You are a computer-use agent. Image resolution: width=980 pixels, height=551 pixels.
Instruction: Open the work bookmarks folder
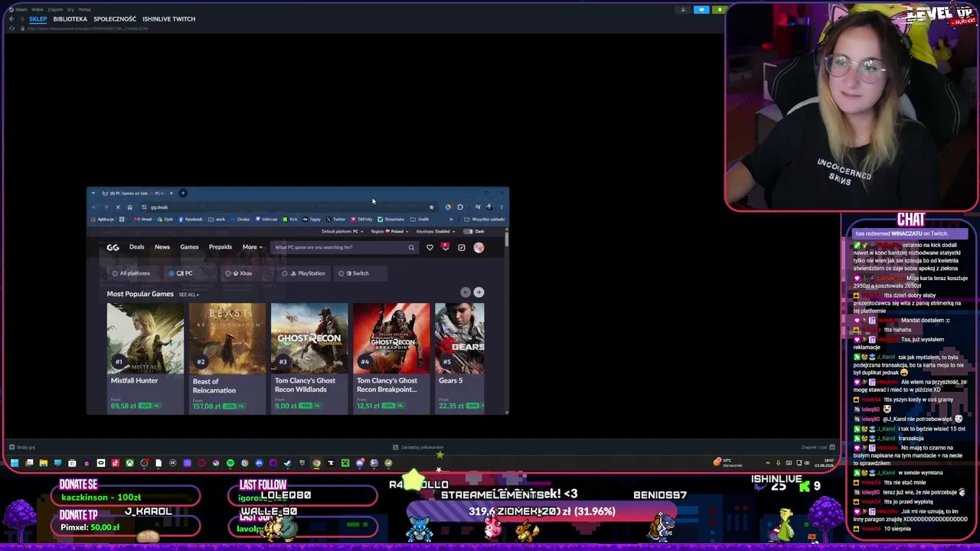coord(217,220)
